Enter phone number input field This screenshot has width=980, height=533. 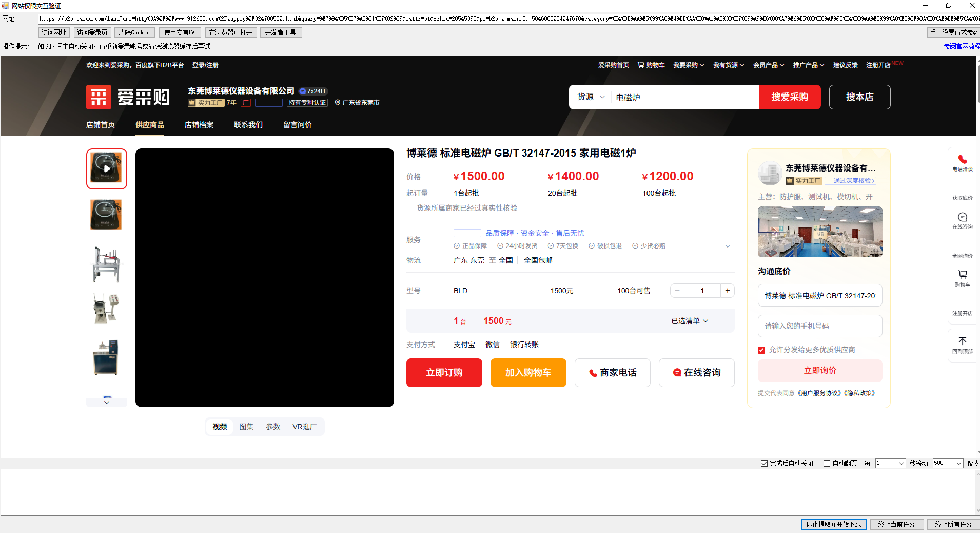point(819,326)
